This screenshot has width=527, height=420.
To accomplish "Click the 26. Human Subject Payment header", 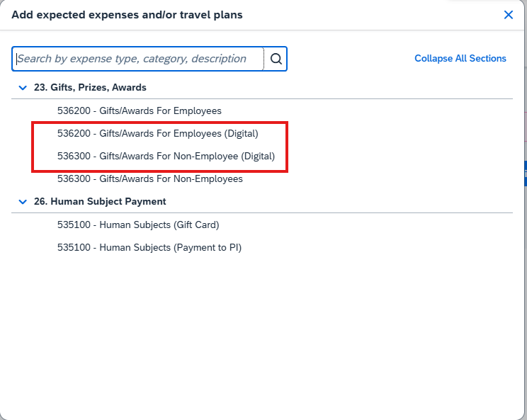I will (100, 202).
